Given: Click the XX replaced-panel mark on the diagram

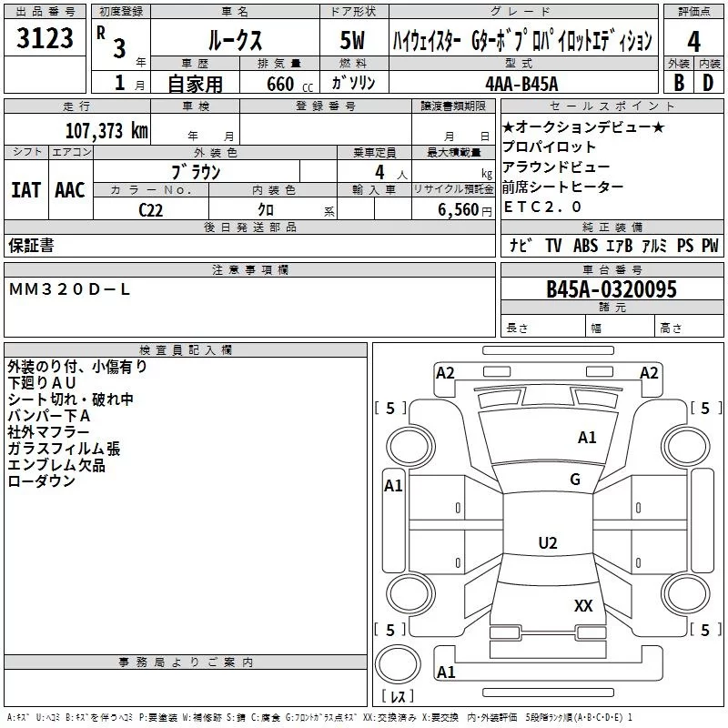Looking at the screenshot, I should [583, 605].
